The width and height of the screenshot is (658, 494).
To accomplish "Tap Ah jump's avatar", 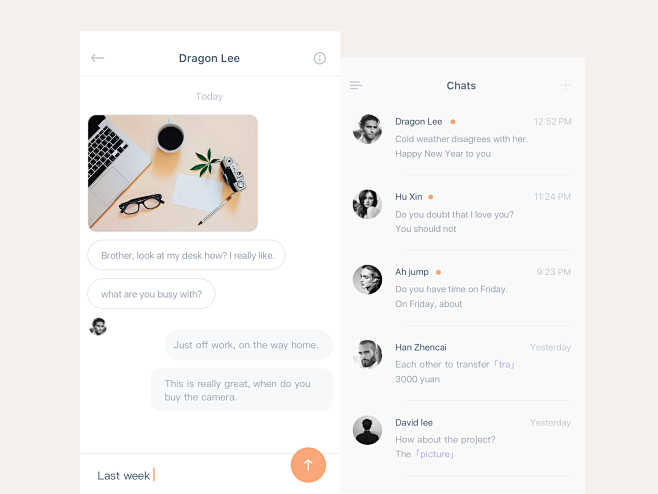I will point(367,280).
